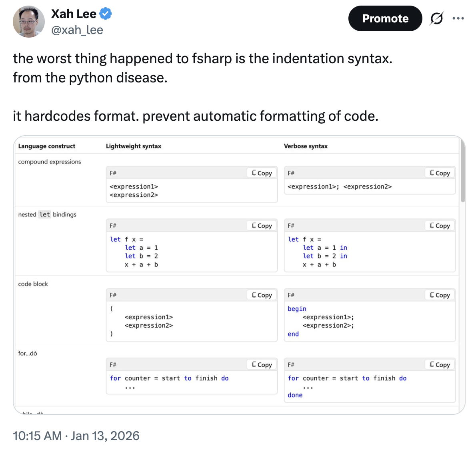
Task: Visit the profile via the Xah Lee name
Action: pos(74,13)
